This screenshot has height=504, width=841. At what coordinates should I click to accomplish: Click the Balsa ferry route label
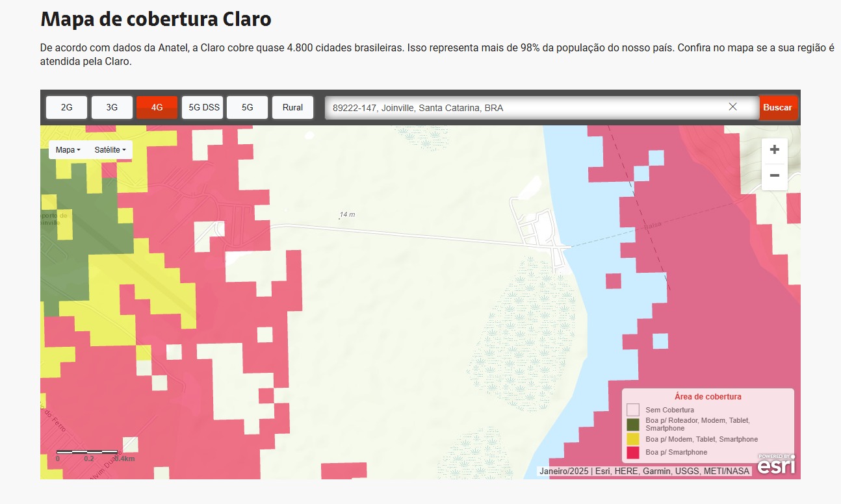pyautogui.click(x=652, y=225)
